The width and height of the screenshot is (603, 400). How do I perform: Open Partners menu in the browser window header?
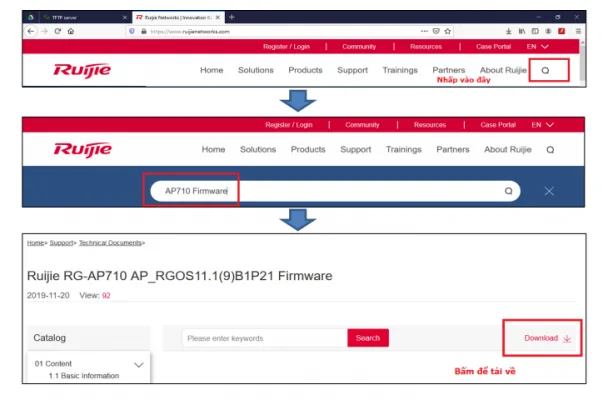(448, 70)
